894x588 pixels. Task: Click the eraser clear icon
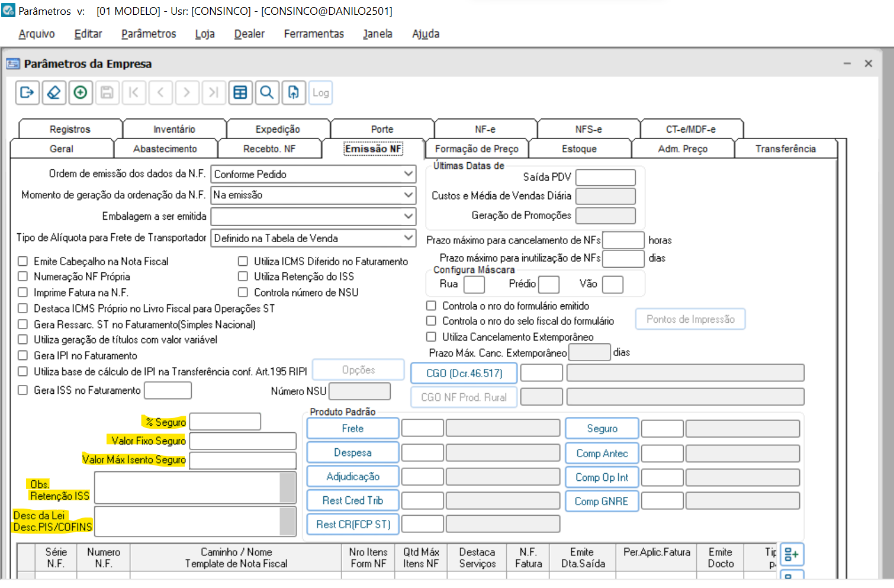[x=54, y=92]
